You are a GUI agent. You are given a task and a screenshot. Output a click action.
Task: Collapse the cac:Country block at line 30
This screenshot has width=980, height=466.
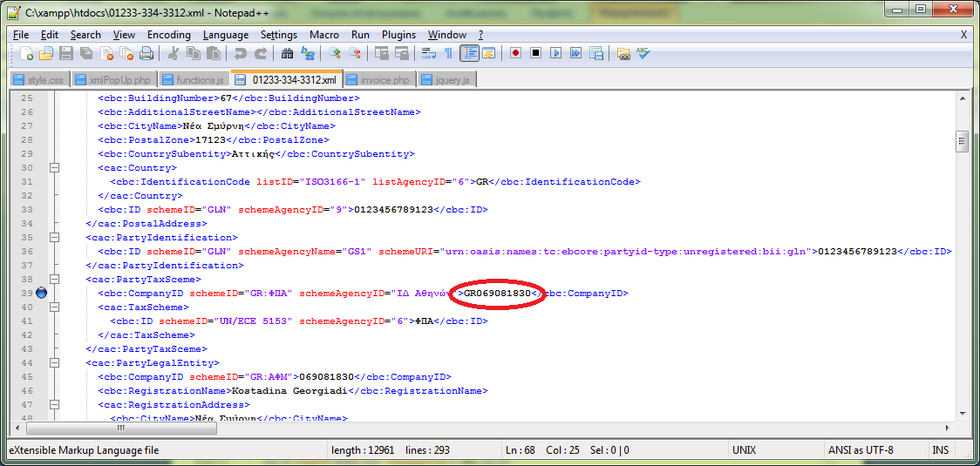(x=54, y=167)
